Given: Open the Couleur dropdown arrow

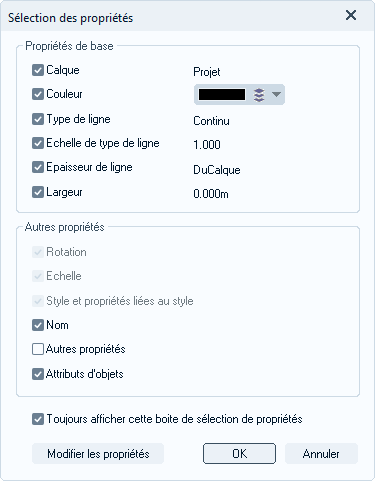Looking at the screenshot, I should click(276, 94).
